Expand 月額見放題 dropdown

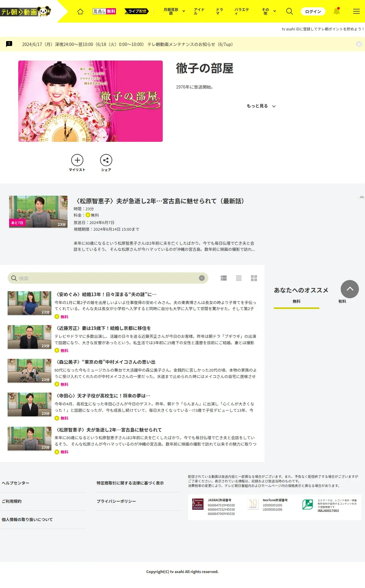(174, 11)
